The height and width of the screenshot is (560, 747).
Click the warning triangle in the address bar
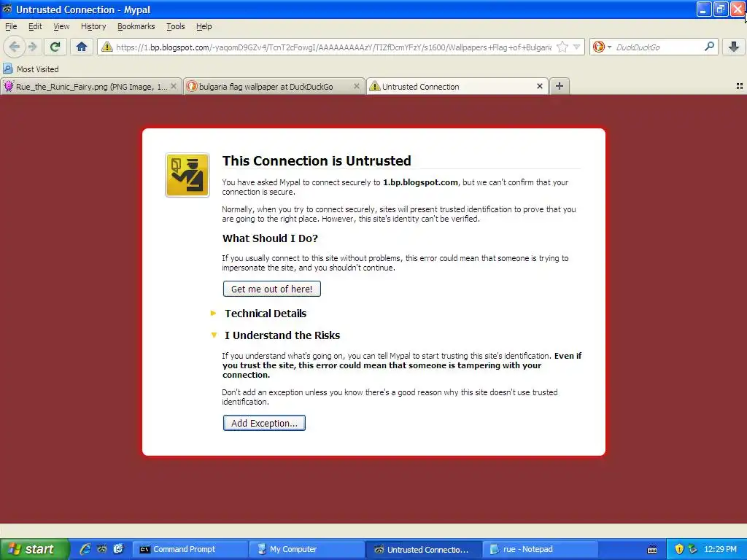pyautogui.click(x=107, y=47)
